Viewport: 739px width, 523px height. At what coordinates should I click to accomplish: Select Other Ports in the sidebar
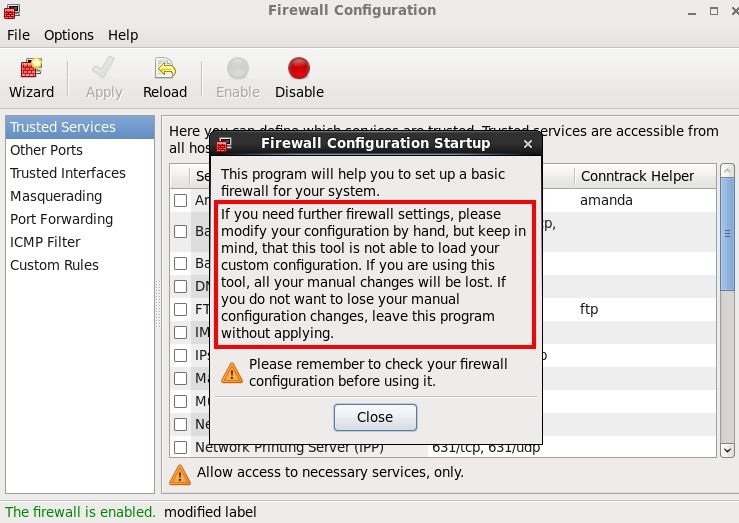(x=80, y=150)
